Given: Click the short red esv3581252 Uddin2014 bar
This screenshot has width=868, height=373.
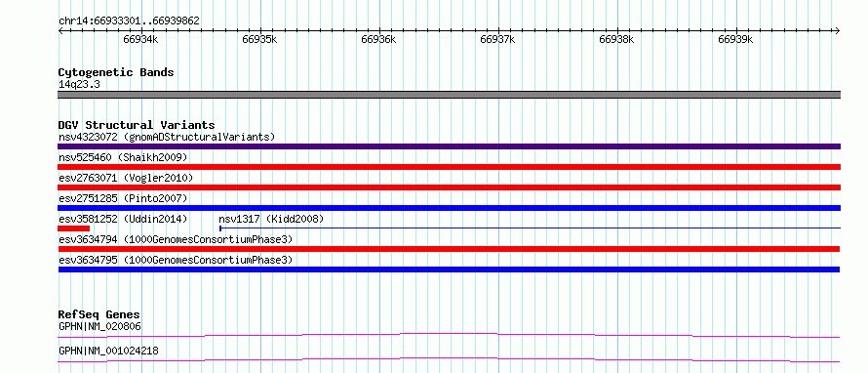Looking at the screenshot, I should (x=73, y=228).
